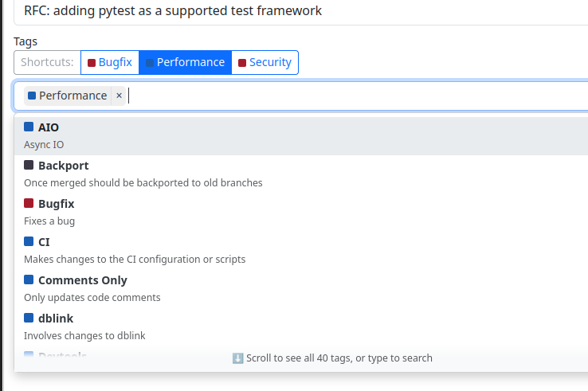Select the AIO tag option
The height and width of the screenshot is (391, 588).
click(48, 127)
